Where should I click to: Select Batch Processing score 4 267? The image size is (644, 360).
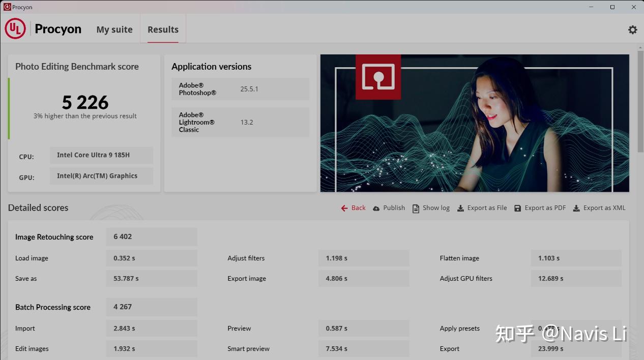(x=152, y=307)
